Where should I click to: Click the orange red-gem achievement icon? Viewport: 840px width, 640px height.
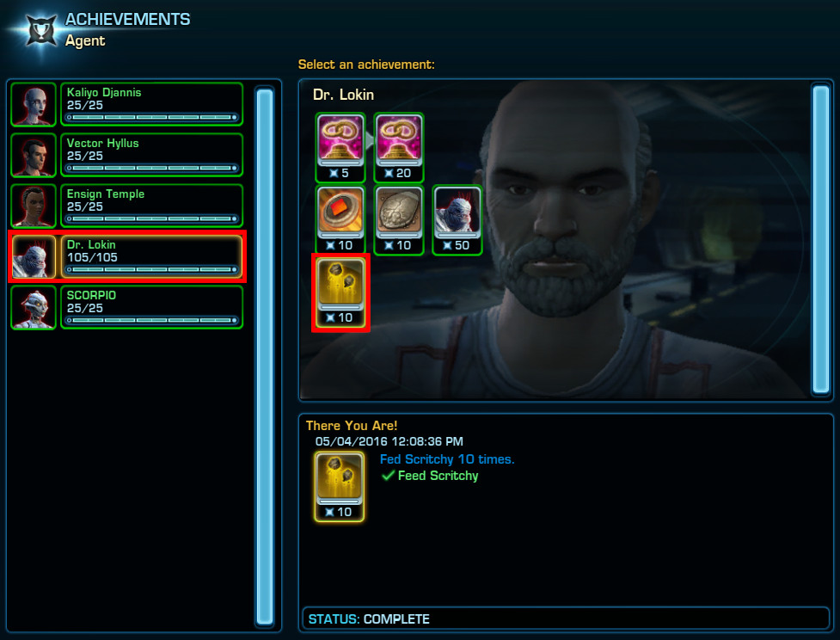tap(340, 219)
